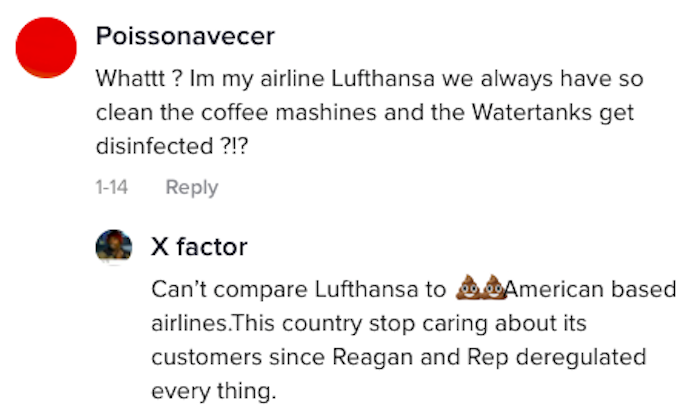This screenshot has height=417, width=700.
Task: Click the disinfected ?!? text line
Action: pos(172,146)
